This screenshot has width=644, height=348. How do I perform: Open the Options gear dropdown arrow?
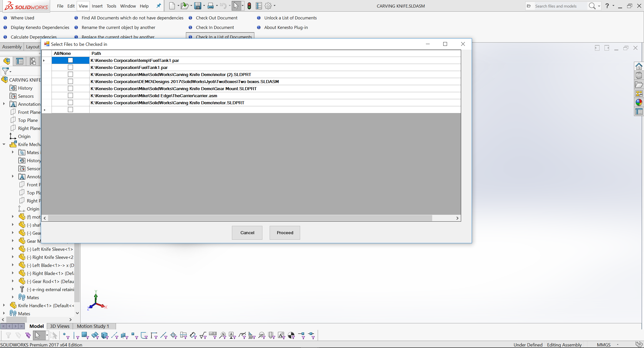tap(274, 6)
